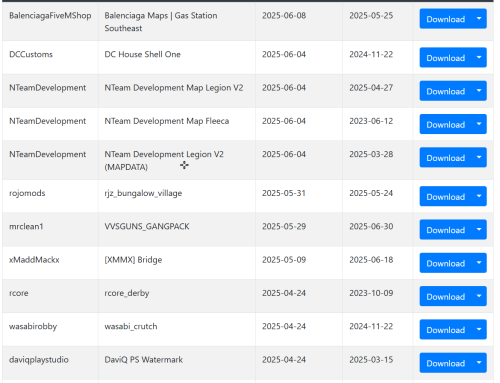
Task: Click "[XMMX] Bridge" asset name
Action: click(x=133, y=260)
